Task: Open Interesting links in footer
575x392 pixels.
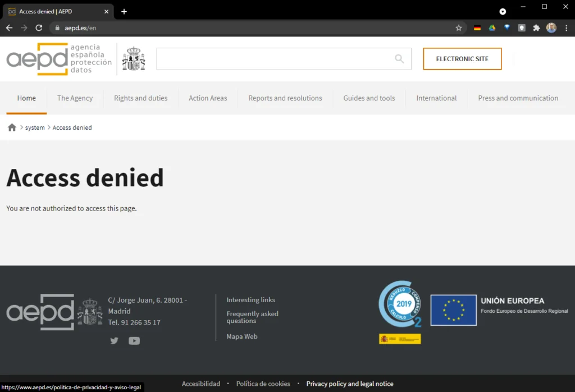Action: (251, 299)
